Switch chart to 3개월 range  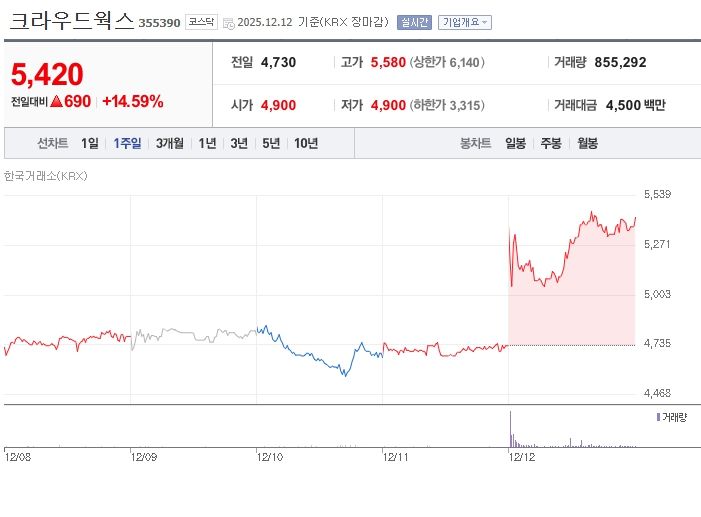pos(170,143)
